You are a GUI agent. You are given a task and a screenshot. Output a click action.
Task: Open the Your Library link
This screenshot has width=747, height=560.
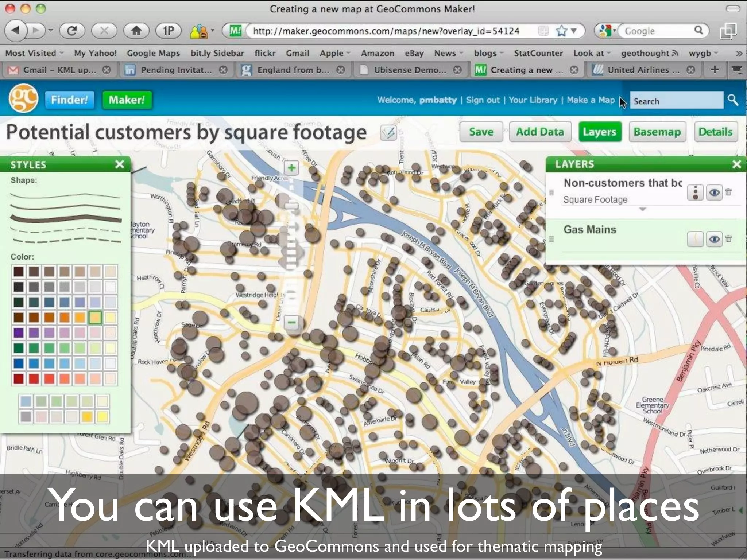click(533, 100)
